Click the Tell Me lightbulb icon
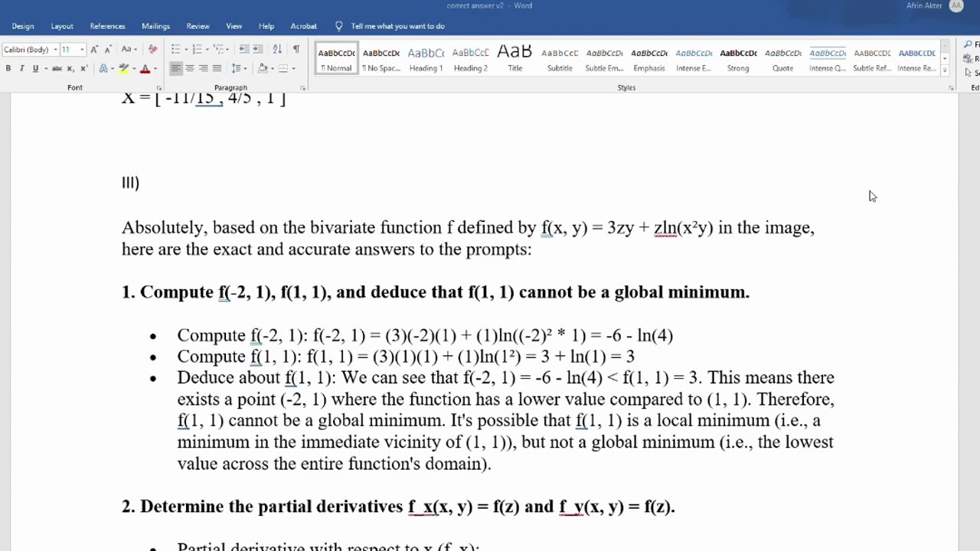This screenshot has width=980, height=551. point(339,26)
